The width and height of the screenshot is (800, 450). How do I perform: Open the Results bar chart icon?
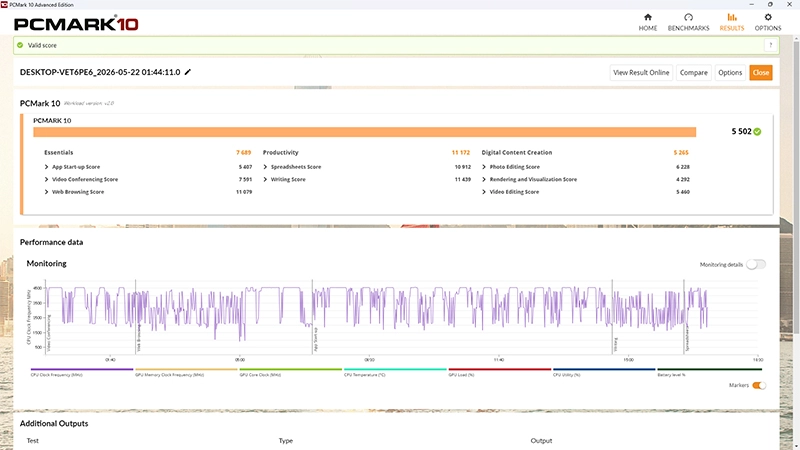coord(732,17)
